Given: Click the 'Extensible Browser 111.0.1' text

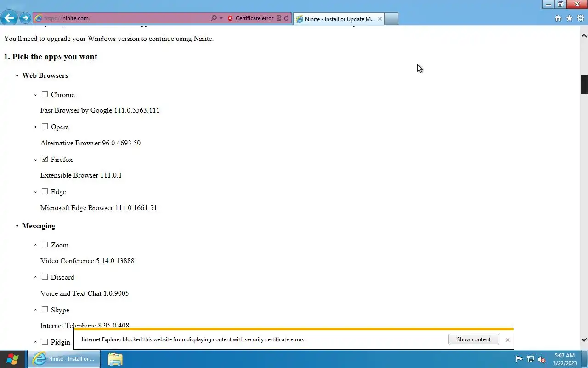Looking at the screenshot, I should 81,175.
